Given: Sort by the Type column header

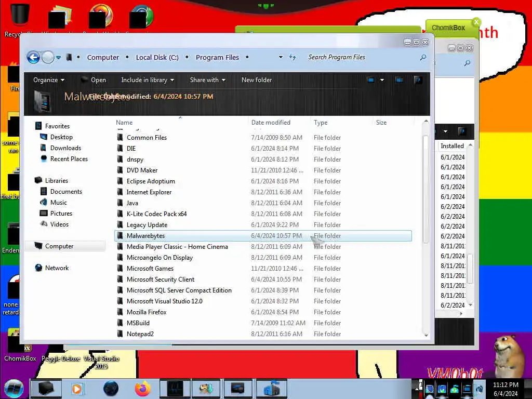Looking at the screenshot, I should tap(320, 123).
